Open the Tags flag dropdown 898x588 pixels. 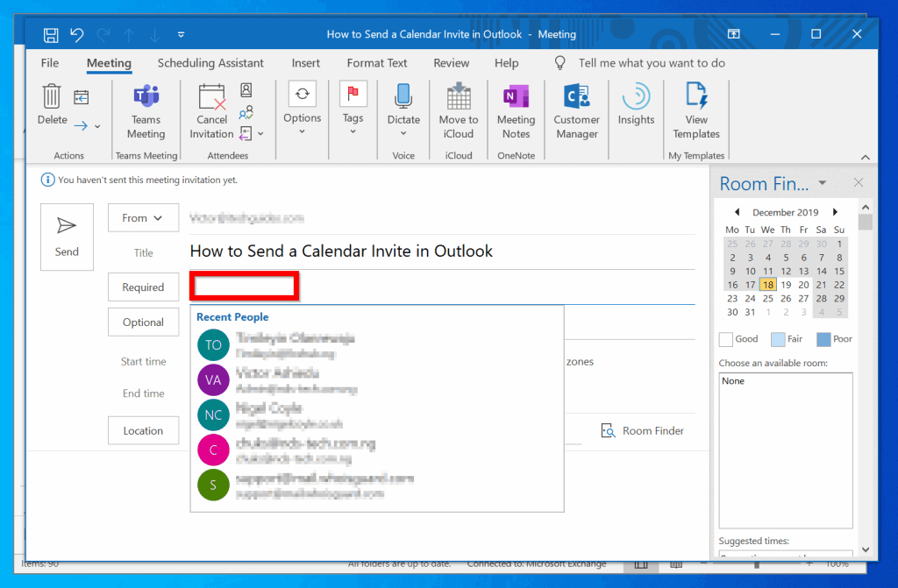pos(353,109)
